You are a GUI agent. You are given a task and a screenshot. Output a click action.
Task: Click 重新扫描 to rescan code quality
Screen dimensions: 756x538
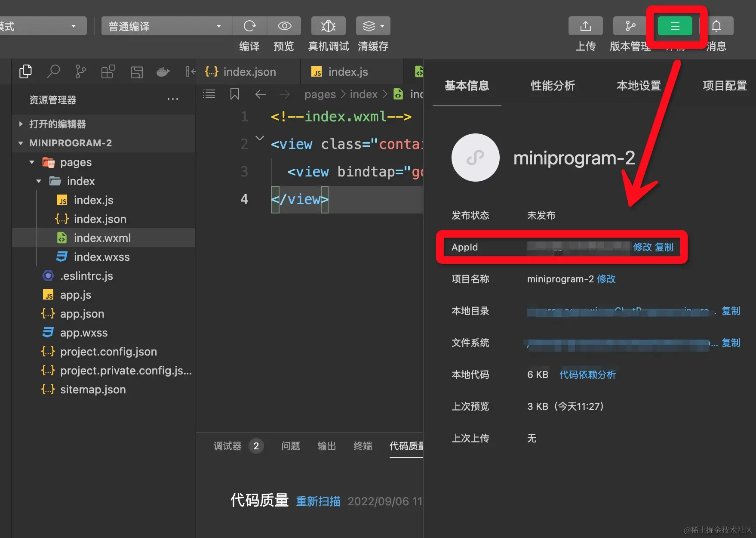coord(318,501)
